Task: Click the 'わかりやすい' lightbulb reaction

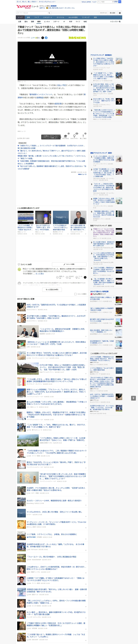Action: pyautogui.click(x=74, y=136)
